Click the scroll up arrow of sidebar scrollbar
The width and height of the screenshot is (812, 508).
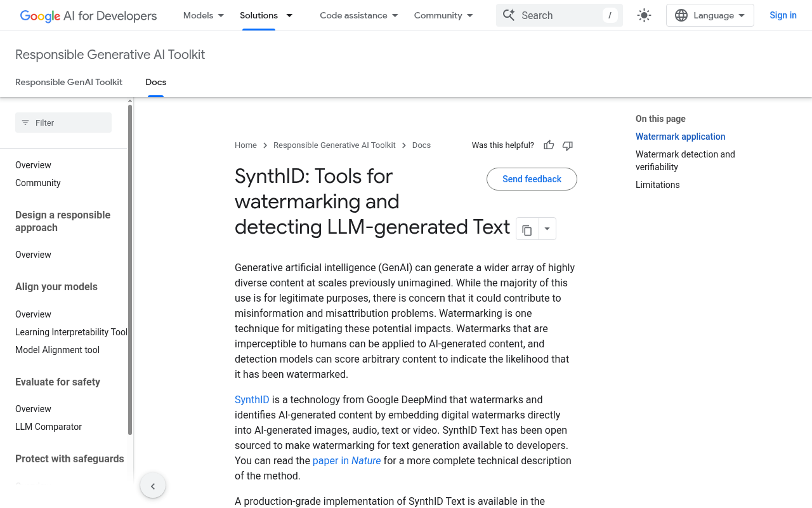[130, 100]
